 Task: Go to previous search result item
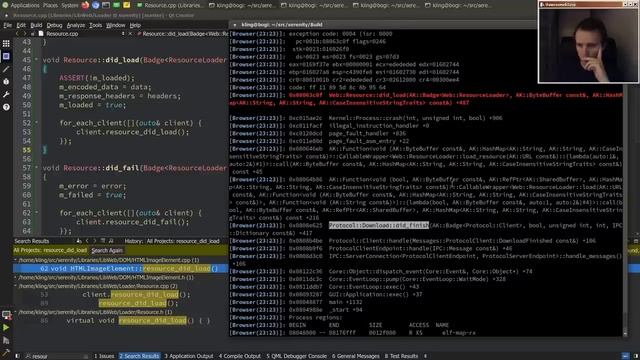coord(87,241)
